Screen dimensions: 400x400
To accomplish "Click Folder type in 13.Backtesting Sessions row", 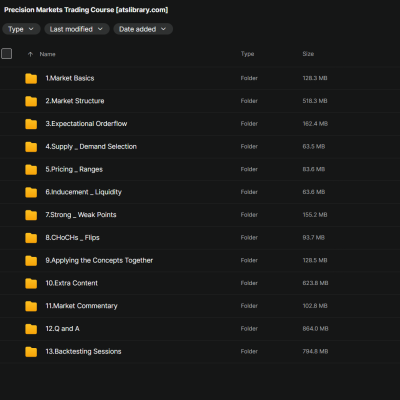I will 249,351.
